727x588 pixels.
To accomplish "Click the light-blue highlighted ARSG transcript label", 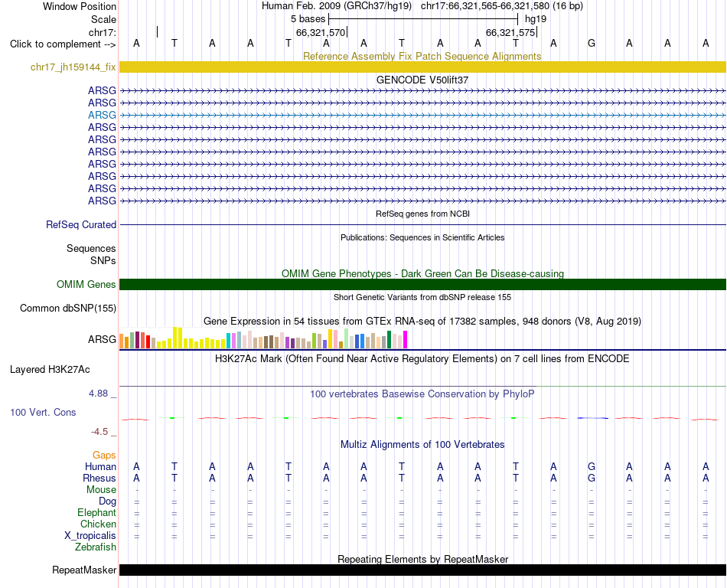I will click(102, 115).
